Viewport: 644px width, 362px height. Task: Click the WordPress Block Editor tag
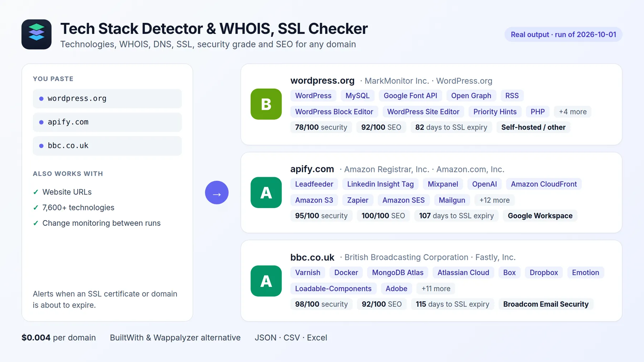[334, 112]
